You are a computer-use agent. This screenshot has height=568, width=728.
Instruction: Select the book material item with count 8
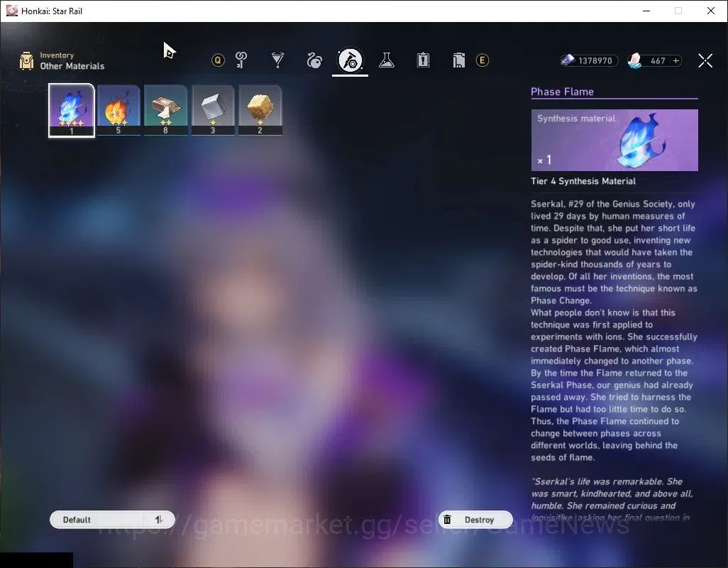[x=166, y=110]
